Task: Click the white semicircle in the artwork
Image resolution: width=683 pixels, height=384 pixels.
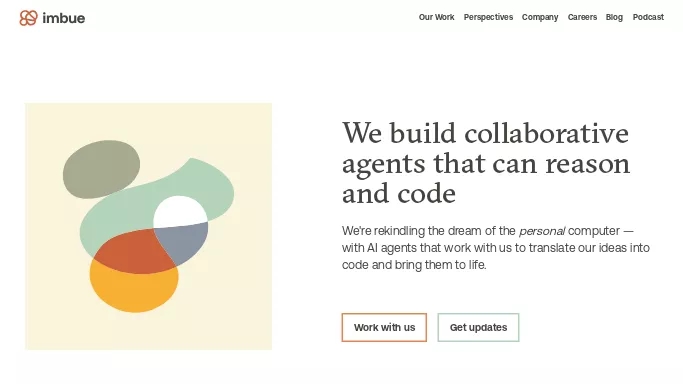Action: (179, 211)
